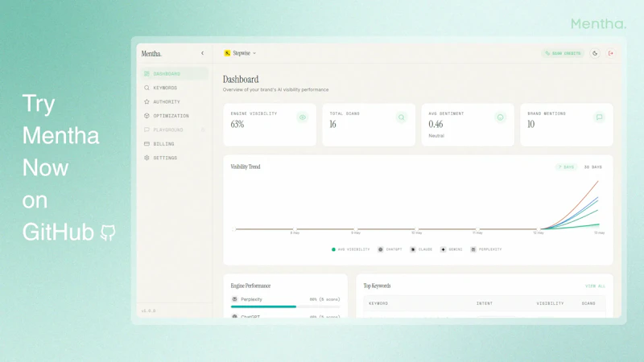
Task: Click the Stepwise yellow brand icon
Action: pos(227,53)
